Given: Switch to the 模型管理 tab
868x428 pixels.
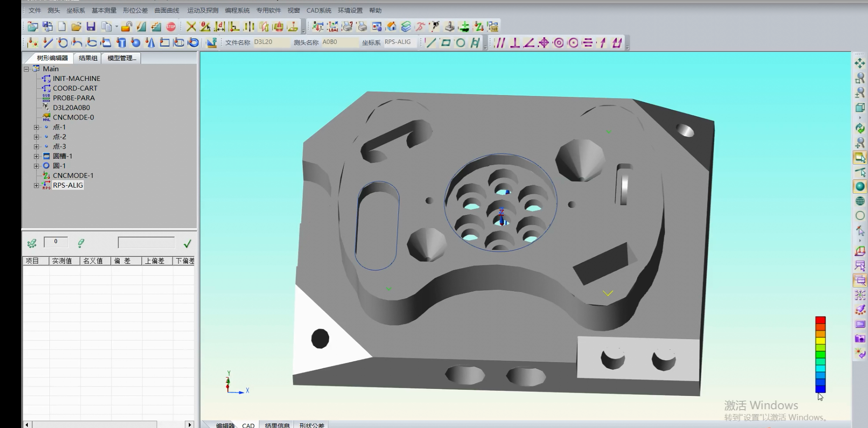Looking at the screenshot, I should tap(121, 58).
